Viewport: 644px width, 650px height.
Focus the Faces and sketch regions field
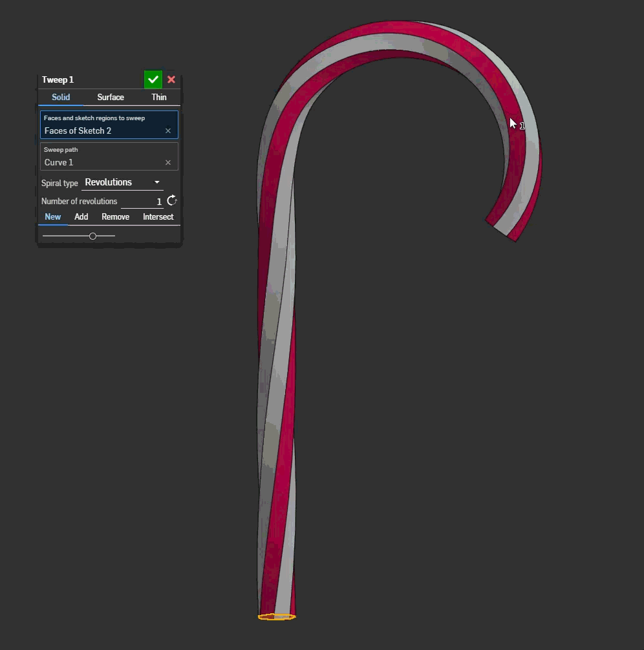click(109, 124)
